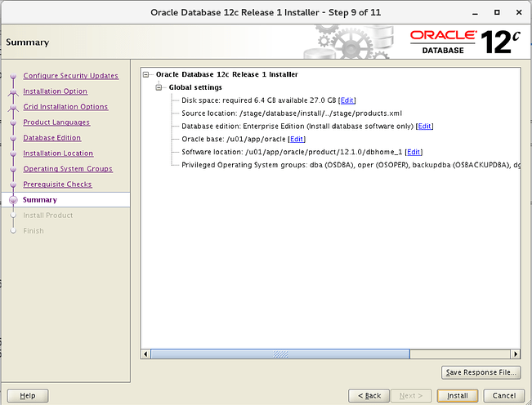Screen dimensions: 532x405
Task: Click the Installation Option step bullet
Action: [x=13, y=91]
